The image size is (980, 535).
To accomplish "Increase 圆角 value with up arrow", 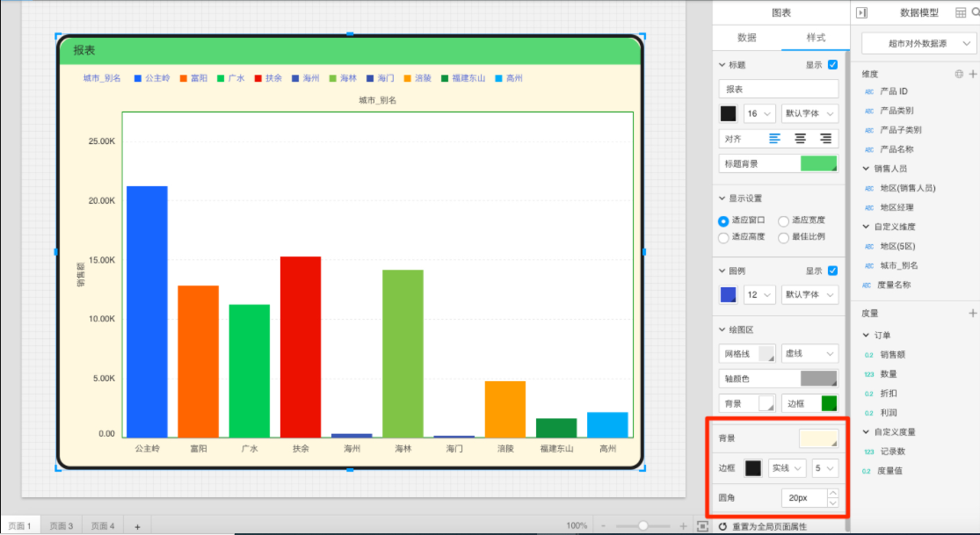I will click(x=832, y=493).
